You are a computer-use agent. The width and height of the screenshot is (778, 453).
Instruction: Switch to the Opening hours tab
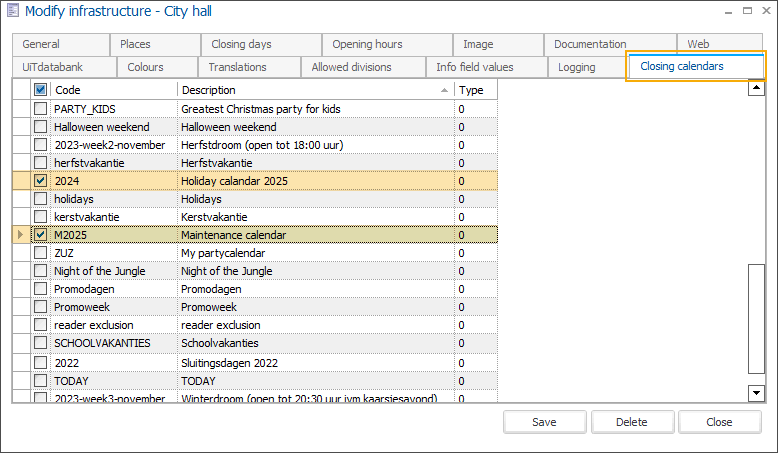[367, 44]
